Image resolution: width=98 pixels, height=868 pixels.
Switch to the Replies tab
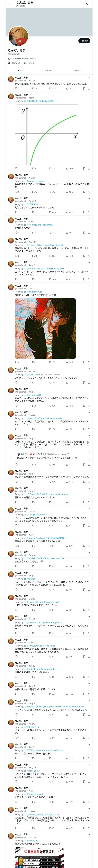point(49,71)
